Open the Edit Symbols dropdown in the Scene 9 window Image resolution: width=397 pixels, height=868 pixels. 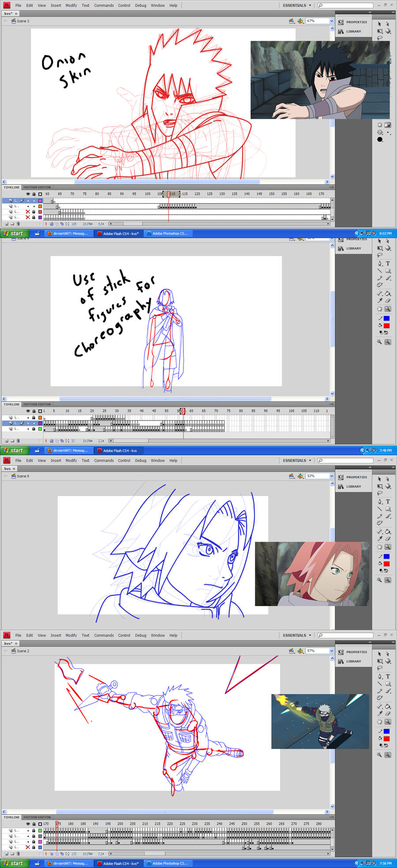tap(300, 476)
